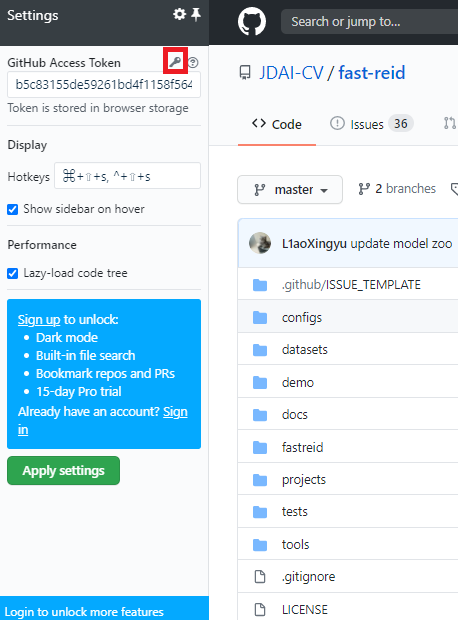Open the help question mark icon for token
The height and width of the screenshot is (620, 458).
click(x=193, y=62)
